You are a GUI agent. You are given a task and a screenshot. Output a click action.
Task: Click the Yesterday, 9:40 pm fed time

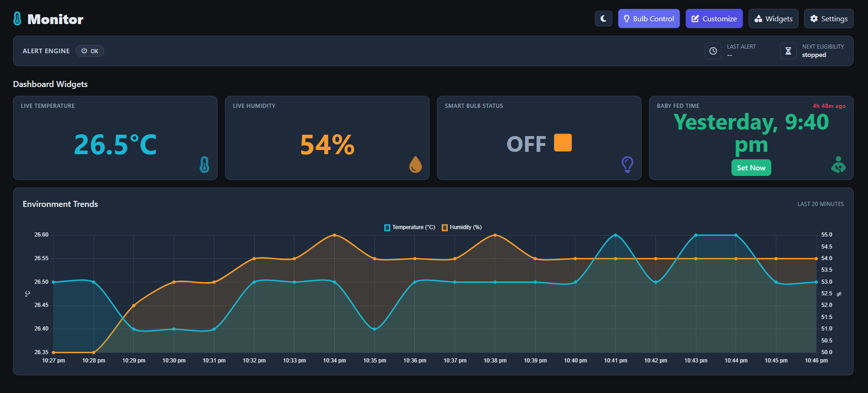(751, 133)
